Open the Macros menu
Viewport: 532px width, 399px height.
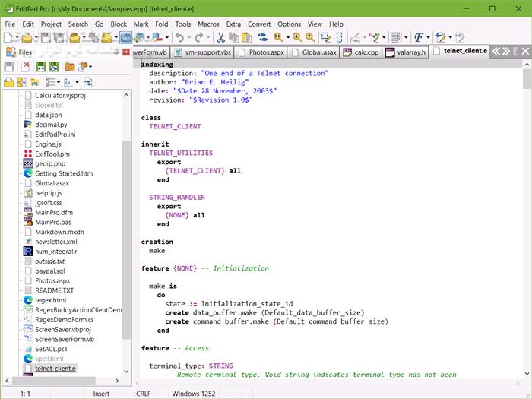click(208, 24)
